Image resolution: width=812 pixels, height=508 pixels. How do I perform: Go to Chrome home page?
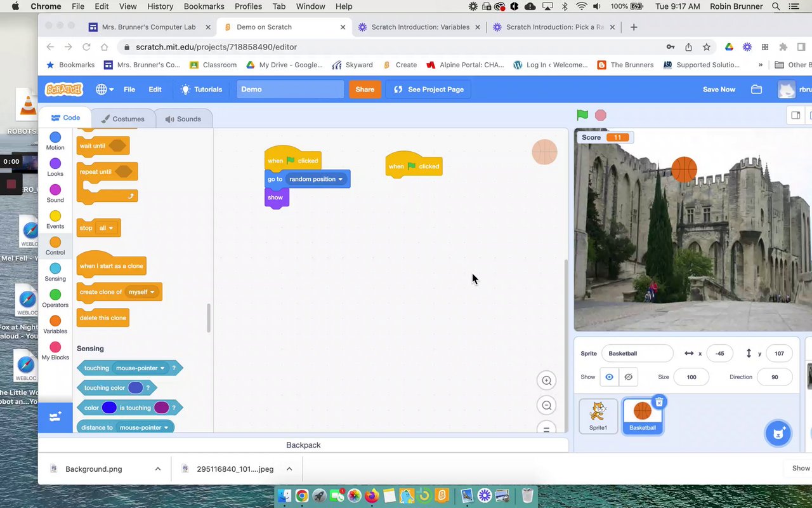click(104, 47)
